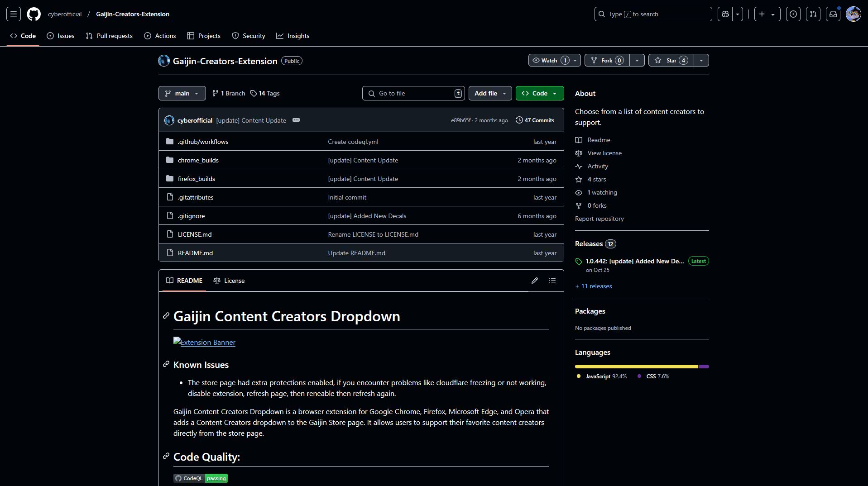868x486 pixels.
Task: Click the pull requests icon in header
Action: coord(813,14)
